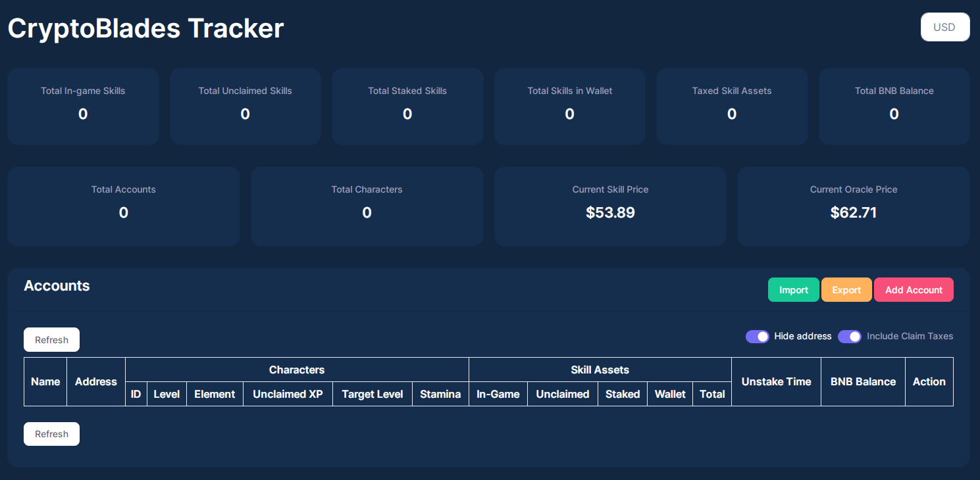This screenshot has width=980, height=480.
Task: Click the CryptoBlades Tracker title
Action: coord(145,28)
